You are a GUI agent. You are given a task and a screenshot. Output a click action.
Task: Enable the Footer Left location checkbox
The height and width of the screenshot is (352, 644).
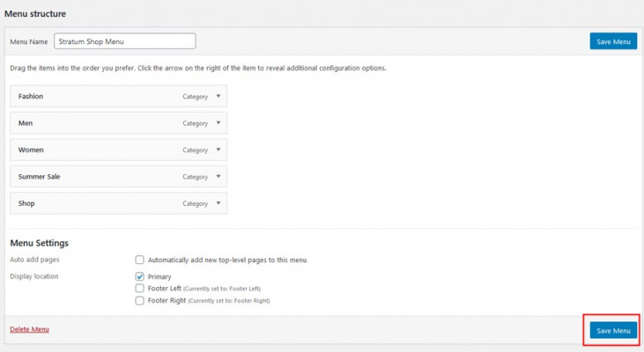click(140, 288)
